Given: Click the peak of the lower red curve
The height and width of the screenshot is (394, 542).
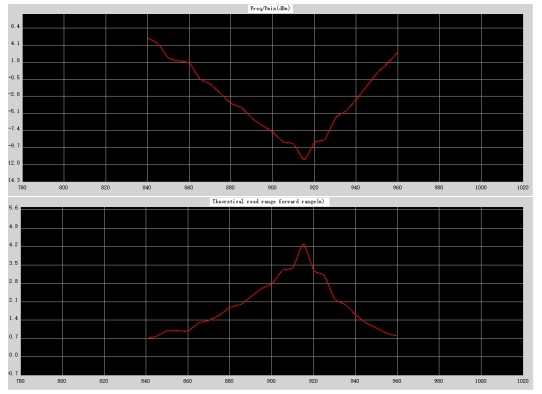Looking at the screenshot, I should click(x=303, y=245).
